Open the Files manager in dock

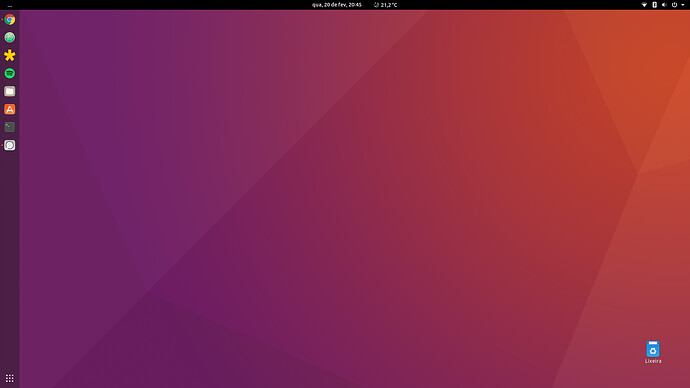pyautogui.click(x=10, y=91)
